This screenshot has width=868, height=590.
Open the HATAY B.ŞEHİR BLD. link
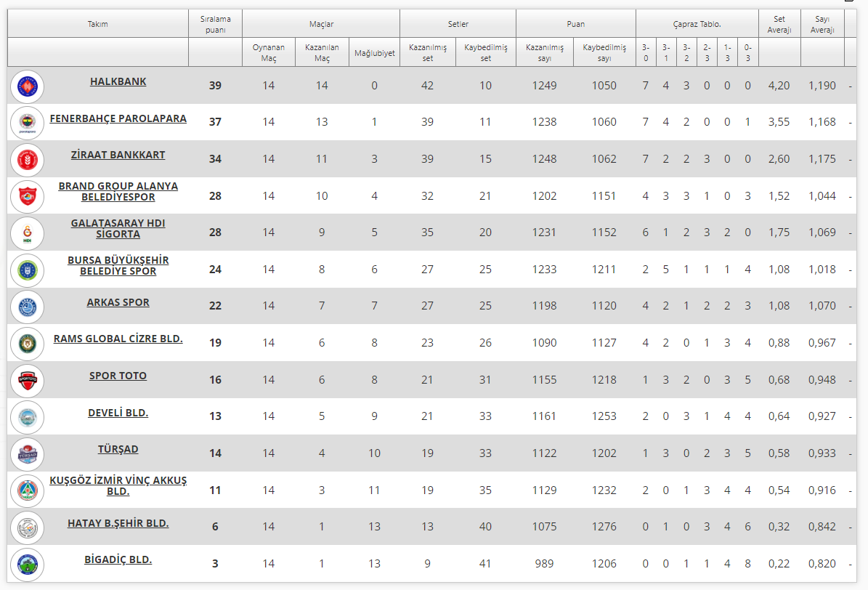[x=118, y=523]
